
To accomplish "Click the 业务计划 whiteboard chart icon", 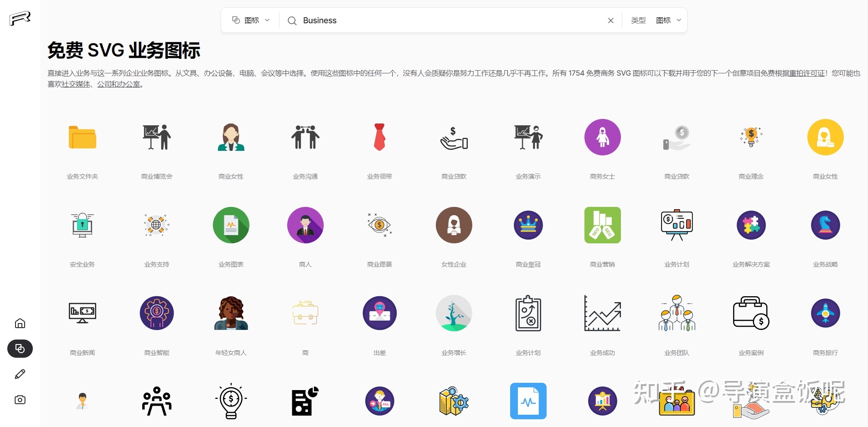I will [x=677, y=225].
